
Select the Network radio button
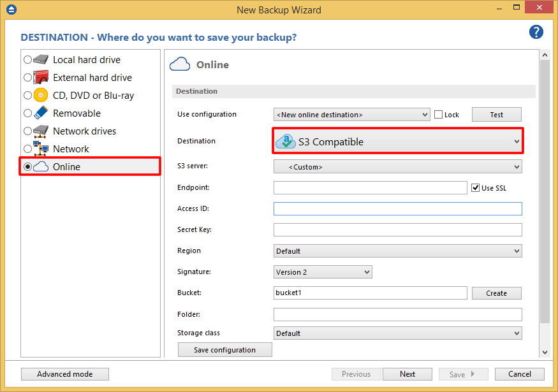27,149
